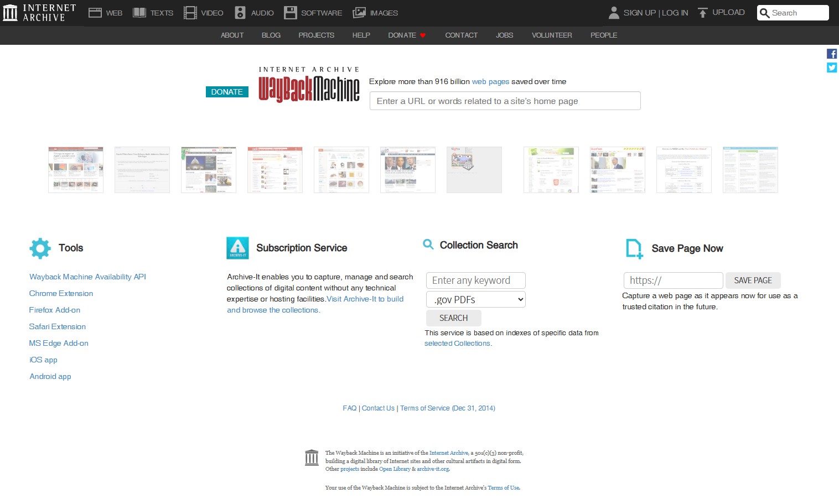Click the Open Library footer link
839x504 pixels.
395,469
